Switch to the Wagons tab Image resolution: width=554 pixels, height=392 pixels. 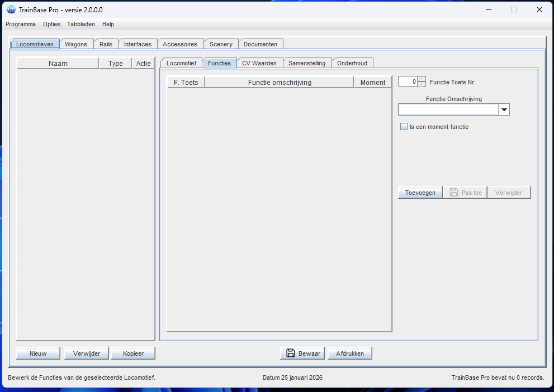pos(76,44)
